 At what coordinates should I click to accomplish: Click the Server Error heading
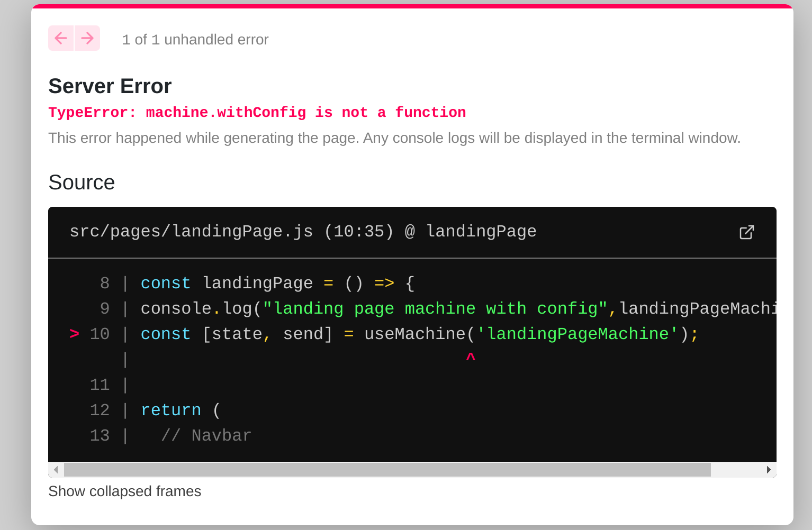110,86
